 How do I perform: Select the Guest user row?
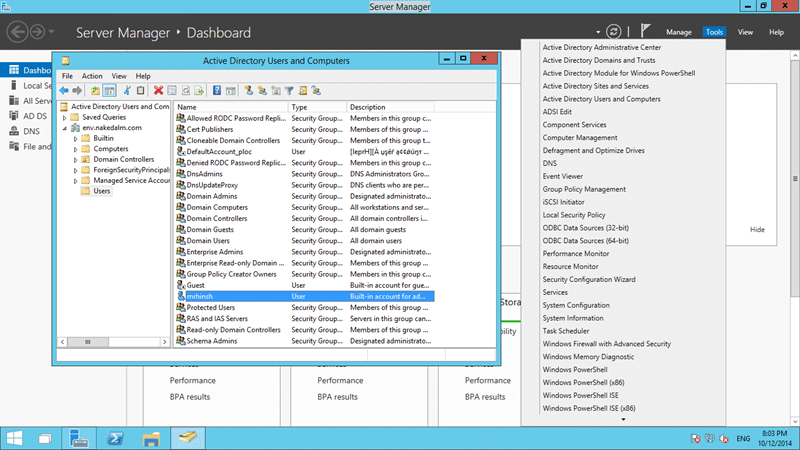pyautogui.click(x=305, y=286)
